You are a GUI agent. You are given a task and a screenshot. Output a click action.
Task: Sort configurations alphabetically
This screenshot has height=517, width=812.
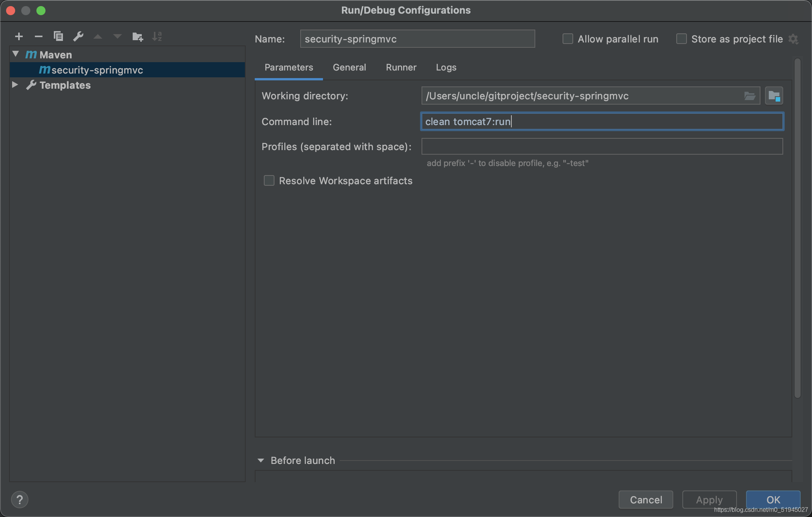click(x=157, y=36)
